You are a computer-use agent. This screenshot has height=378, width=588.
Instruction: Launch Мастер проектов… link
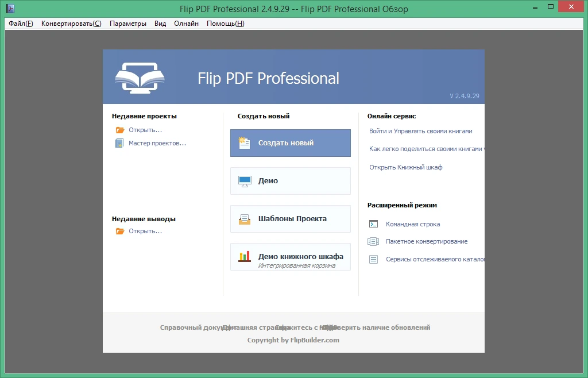click(x=157, y=143)
